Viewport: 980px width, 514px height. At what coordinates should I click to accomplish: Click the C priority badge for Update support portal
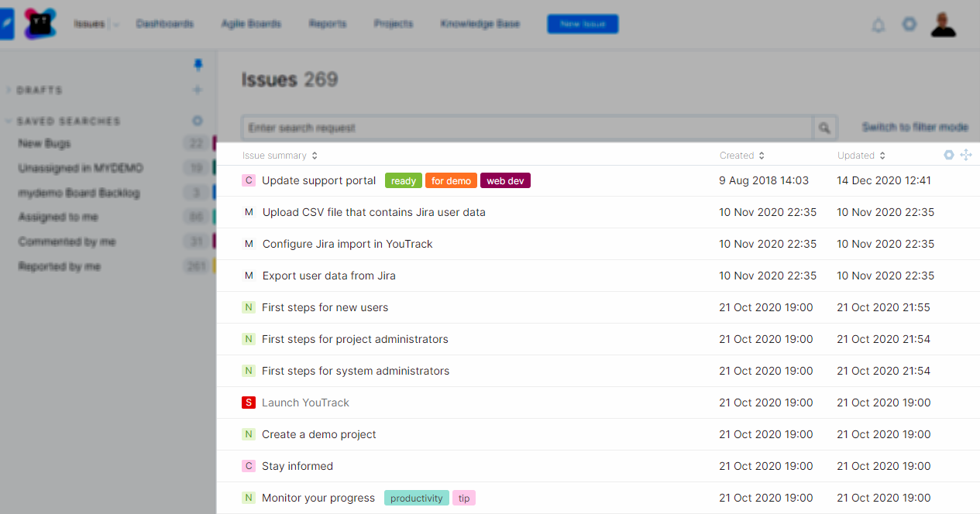pyautogui.click(x=248, y=180)
